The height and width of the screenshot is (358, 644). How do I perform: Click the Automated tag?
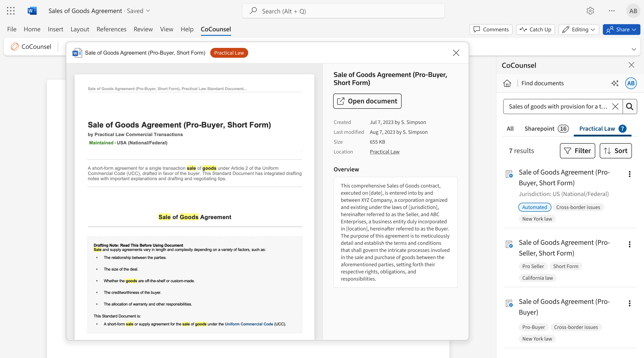tap(534, 207)
